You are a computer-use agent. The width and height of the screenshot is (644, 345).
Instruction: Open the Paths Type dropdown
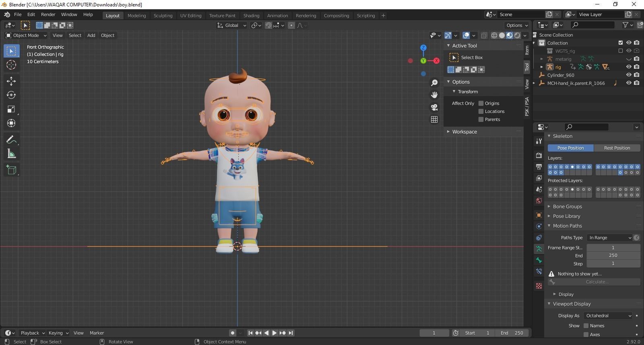[610, 238]
